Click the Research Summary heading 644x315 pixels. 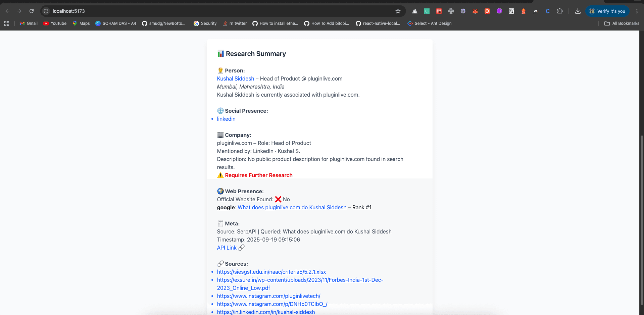coord(256,54)
